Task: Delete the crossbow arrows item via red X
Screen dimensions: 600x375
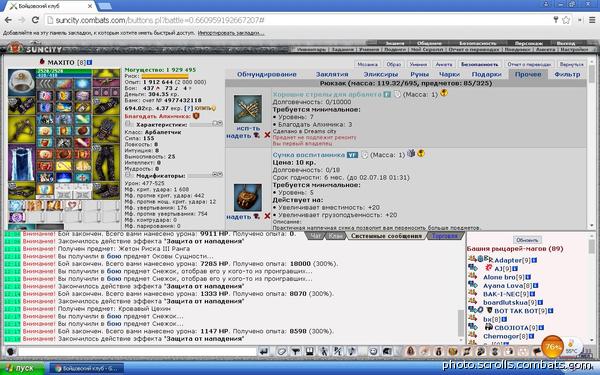Action: pos(267,135)
